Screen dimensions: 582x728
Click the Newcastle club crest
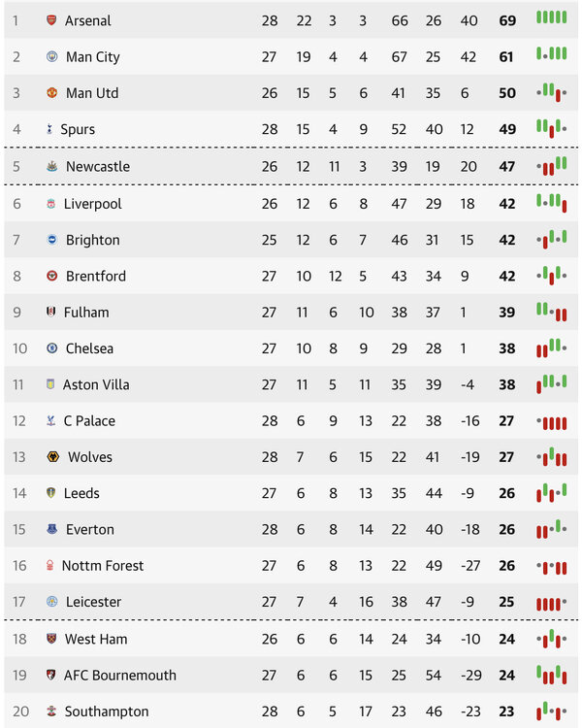[x=52, y=167]
